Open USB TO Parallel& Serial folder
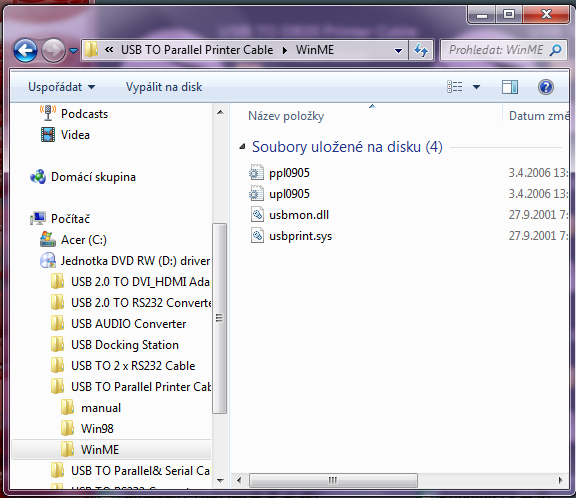The image size is (576, 498). click(x=140, y=471)
